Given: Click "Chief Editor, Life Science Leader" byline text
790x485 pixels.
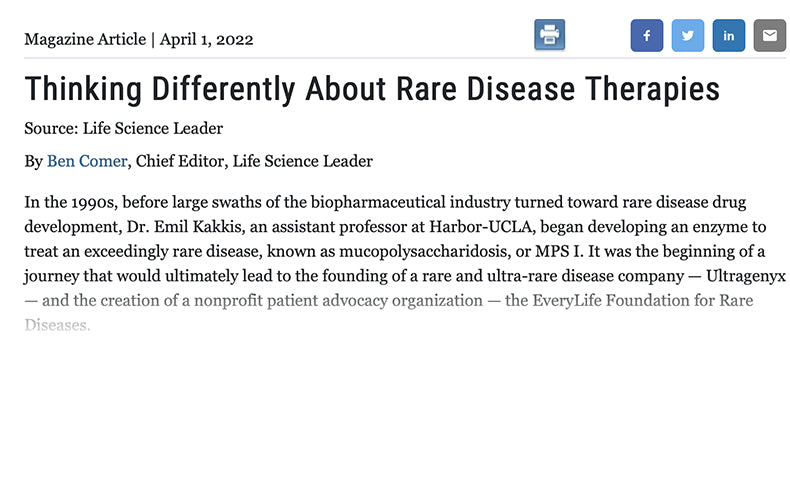Looking at the screenshot, I should click(x=254, y=161).
